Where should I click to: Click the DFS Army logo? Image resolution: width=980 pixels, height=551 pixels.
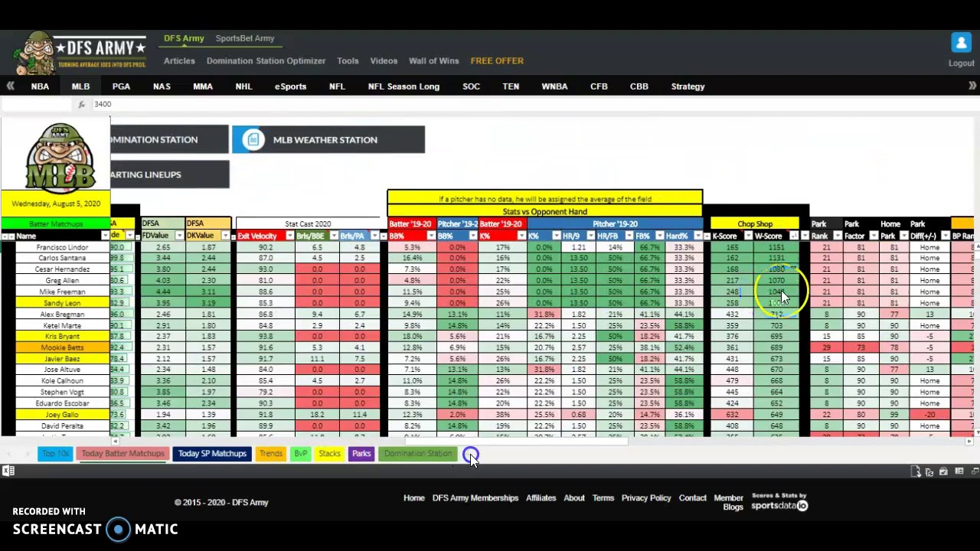click(80, 53)
